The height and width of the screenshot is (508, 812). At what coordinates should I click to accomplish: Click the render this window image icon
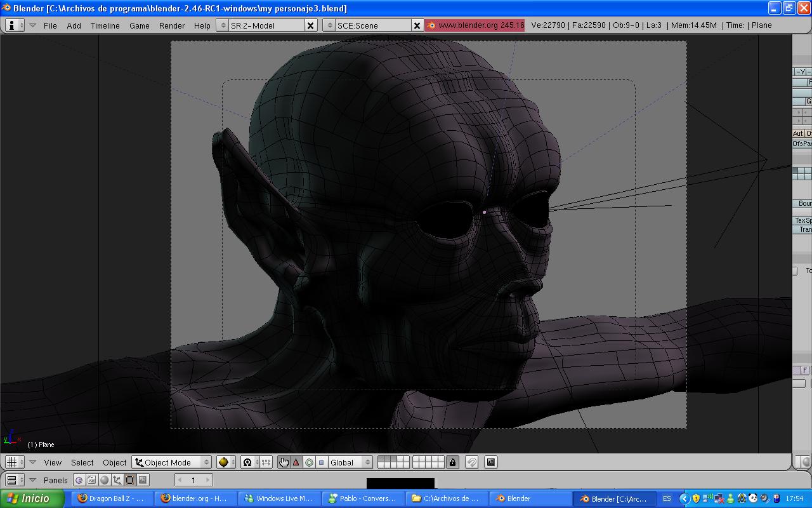point(491,462)
